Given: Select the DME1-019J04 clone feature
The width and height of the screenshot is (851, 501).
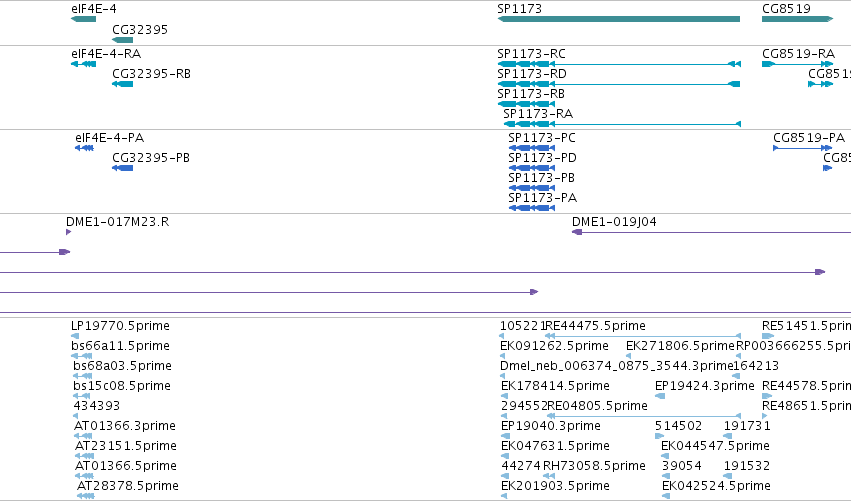Looking at the screenshot, I should point(711,232).
